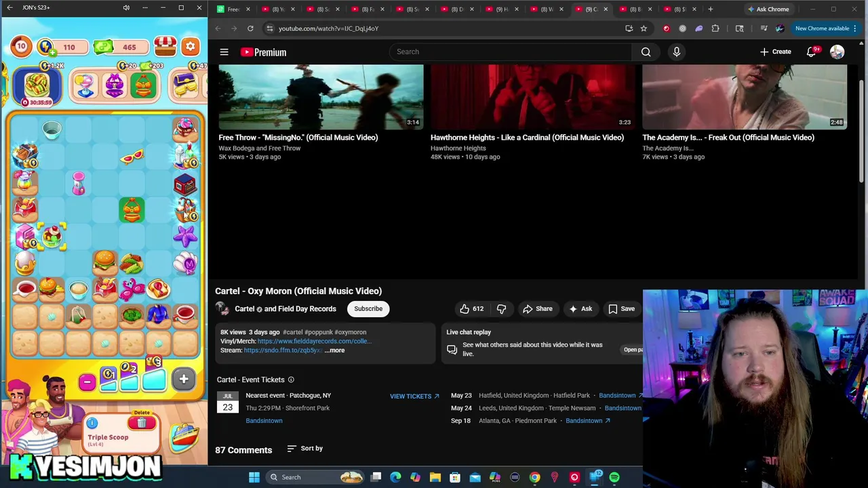Image resolution: width=868 pixels, height=488 pixels.
Task: Click Ask Chrome button
Action: point(768,9)
